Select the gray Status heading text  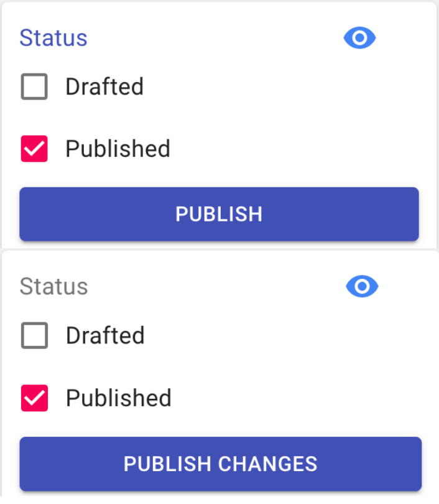pyautogui.click(x=53, y=287)
